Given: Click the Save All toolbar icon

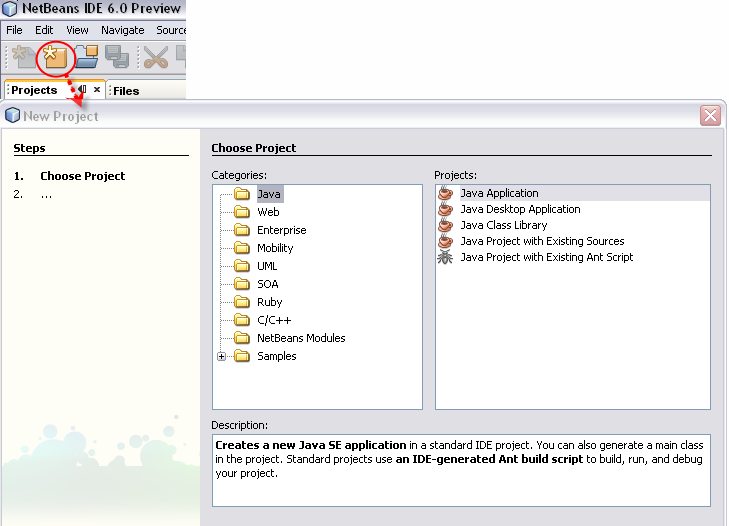Looking at the screenshot, I should point(117,57).
